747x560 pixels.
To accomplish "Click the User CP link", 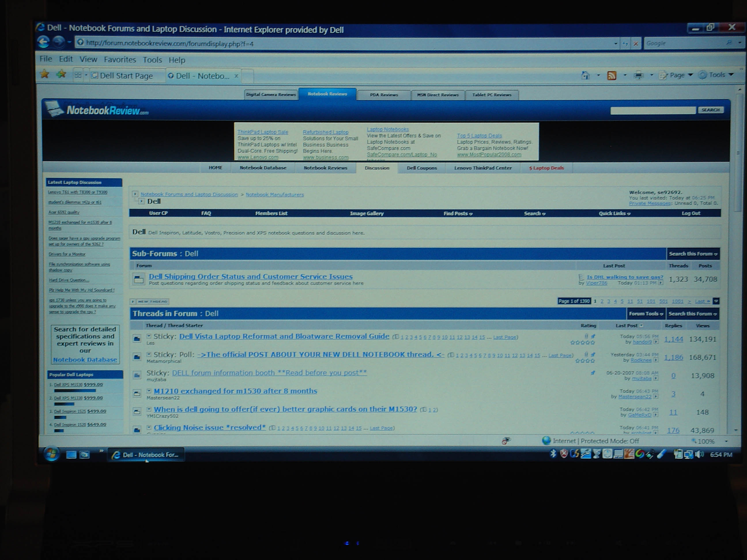I will tap(158, 213).
